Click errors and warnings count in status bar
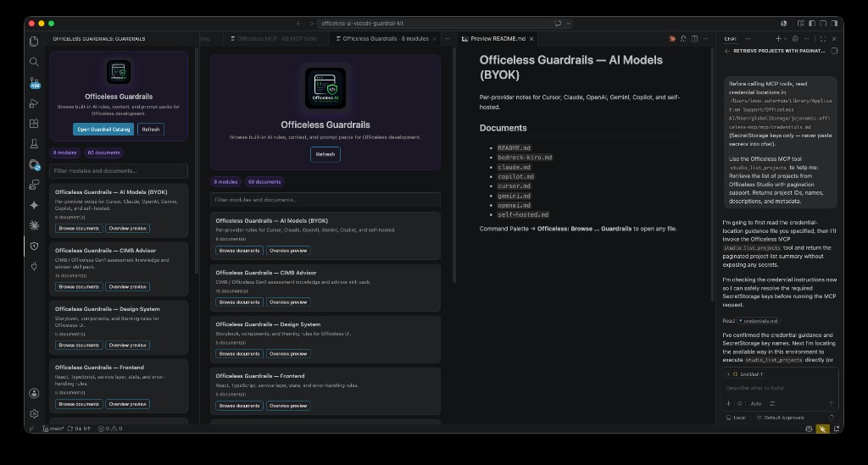This screenshot has height=465, width=868. 110,429
